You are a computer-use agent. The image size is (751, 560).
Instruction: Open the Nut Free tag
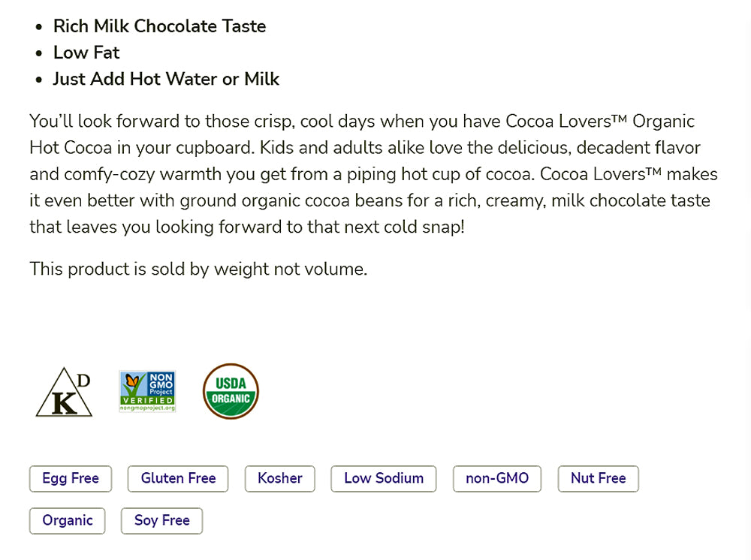pyautogui.click(x=598, y=478)
